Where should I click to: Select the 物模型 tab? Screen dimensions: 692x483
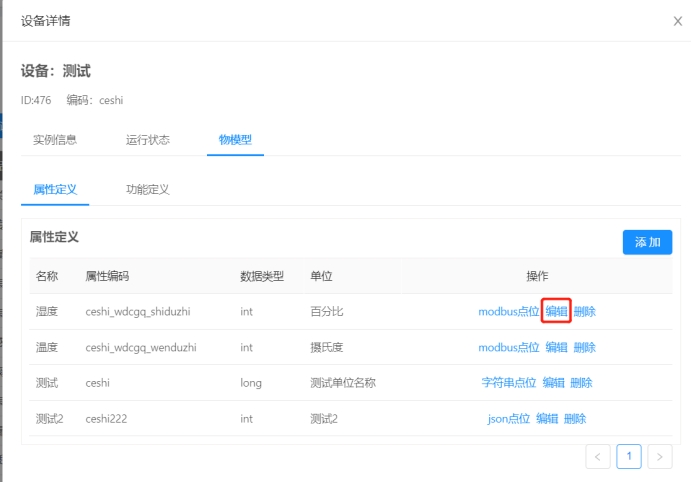(x=236, y=140)
